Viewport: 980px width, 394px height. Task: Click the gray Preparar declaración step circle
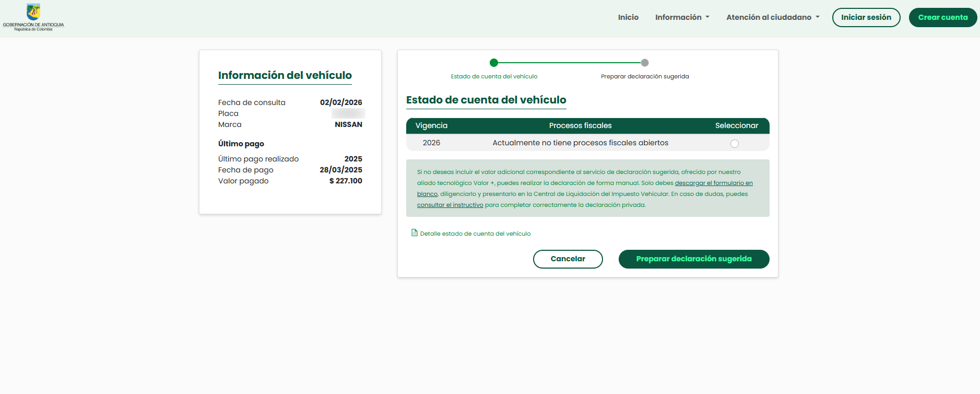click(645, 63)
